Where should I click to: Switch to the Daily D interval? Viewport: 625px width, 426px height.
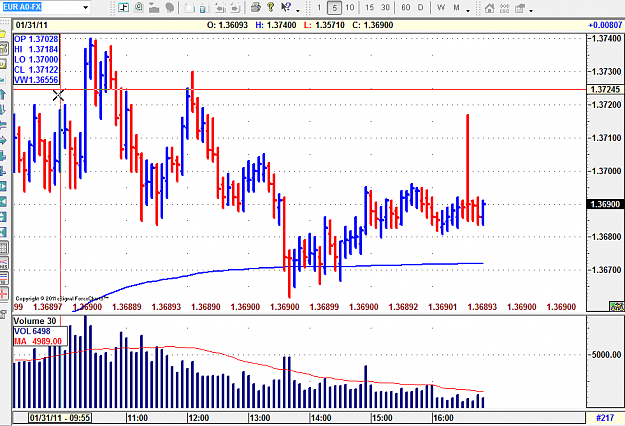tap(420, 8)
